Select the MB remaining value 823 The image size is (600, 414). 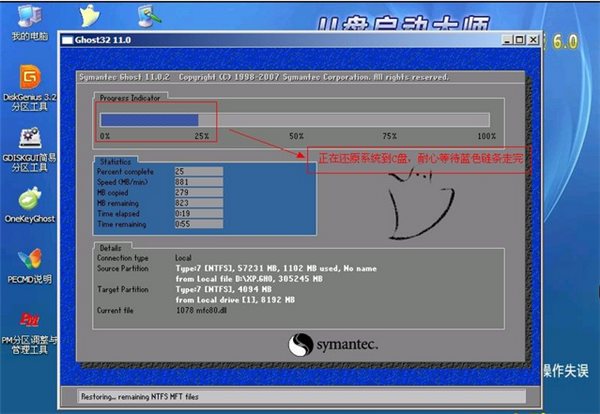tap(199, 203)
